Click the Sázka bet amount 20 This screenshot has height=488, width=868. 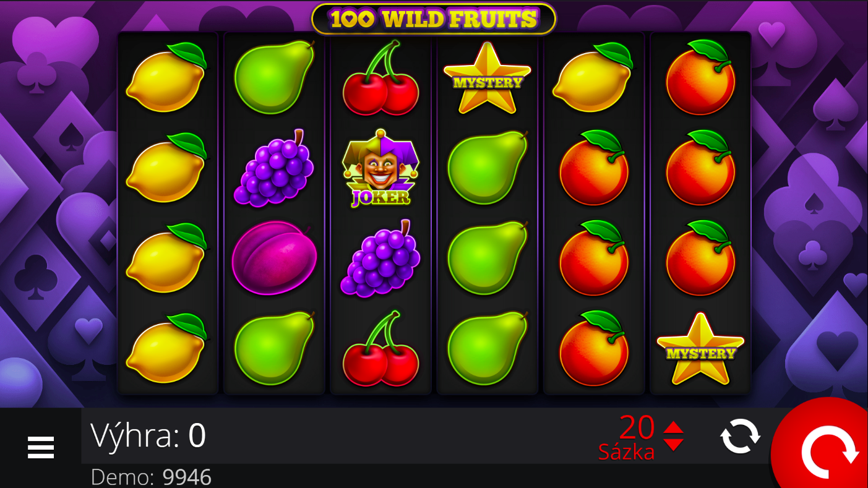[637, 427]
